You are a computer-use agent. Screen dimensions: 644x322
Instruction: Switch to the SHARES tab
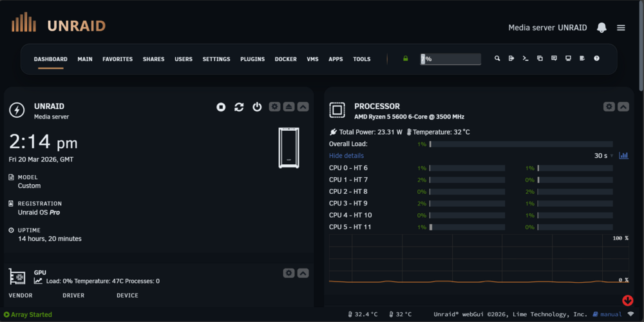click(154, 59)
